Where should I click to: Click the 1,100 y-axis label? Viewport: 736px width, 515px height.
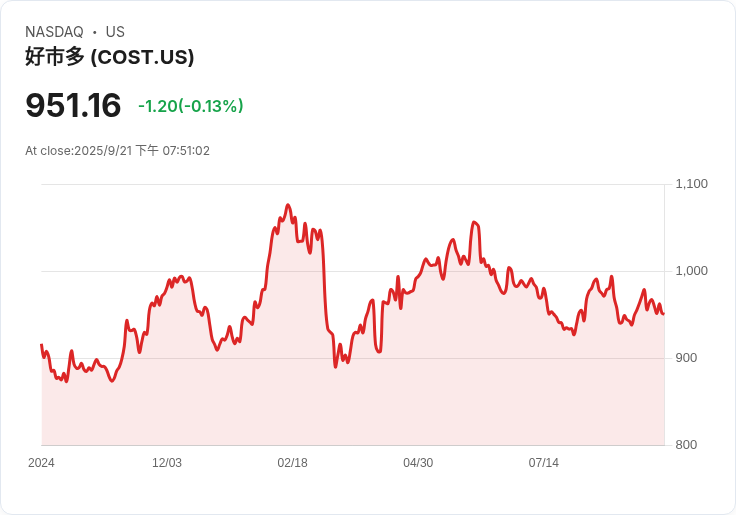pos(692,184)
